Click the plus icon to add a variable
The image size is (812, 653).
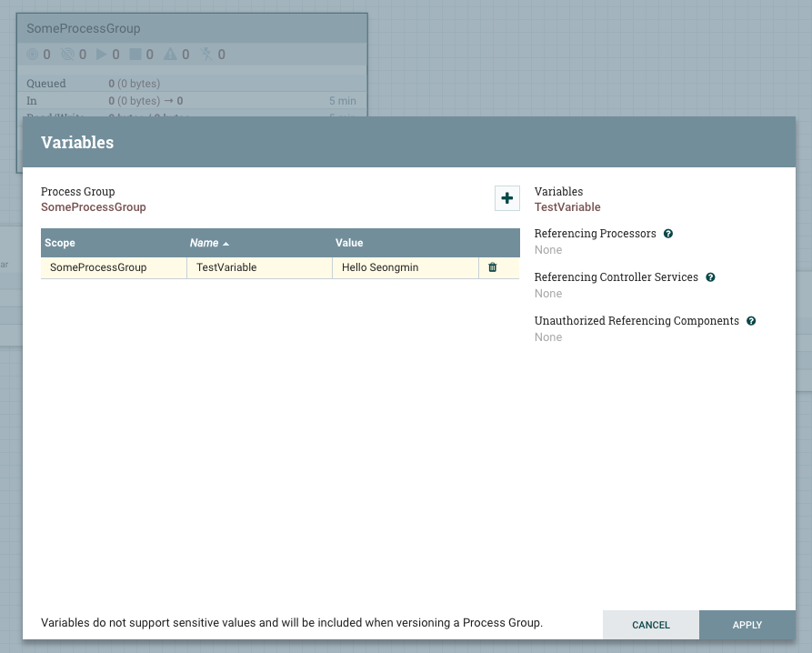[507, 198]
